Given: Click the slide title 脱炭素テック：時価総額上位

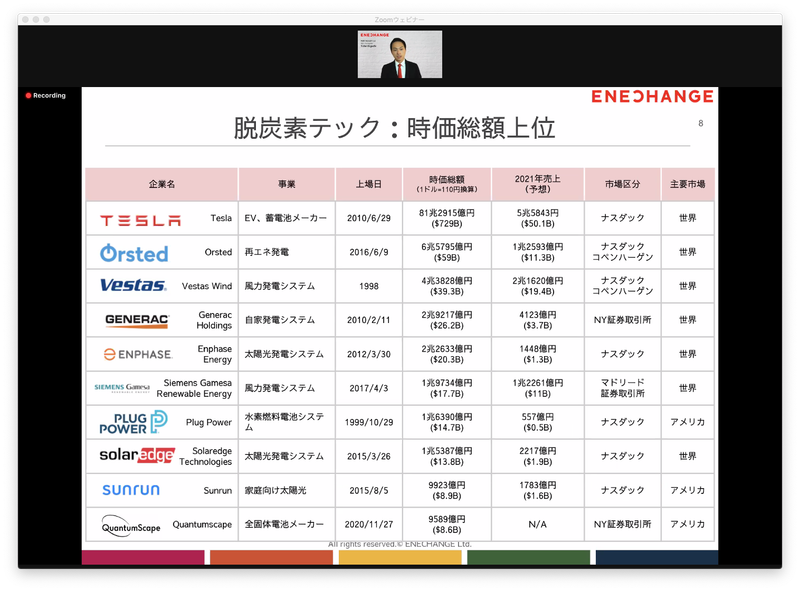Looking at the screenshot, I should point(394,128).
